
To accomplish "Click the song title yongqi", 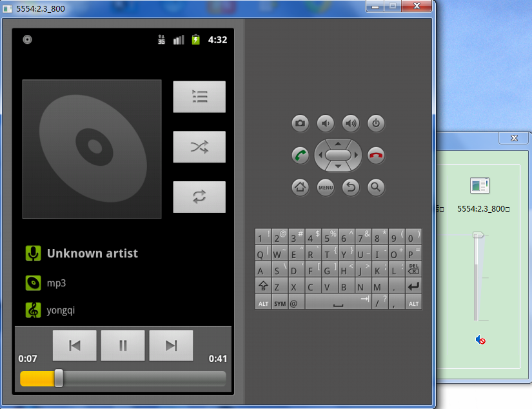I will click(61, 310).
